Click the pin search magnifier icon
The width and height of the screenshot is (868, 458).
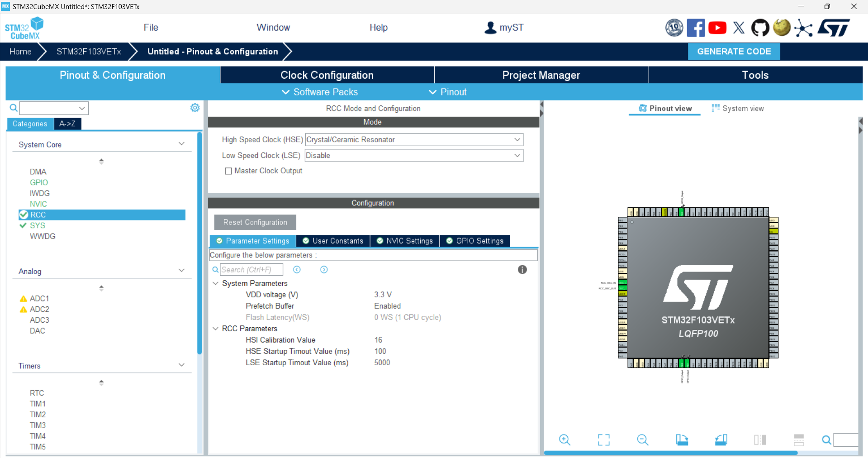pyautogui.click(x=826, y=440)
